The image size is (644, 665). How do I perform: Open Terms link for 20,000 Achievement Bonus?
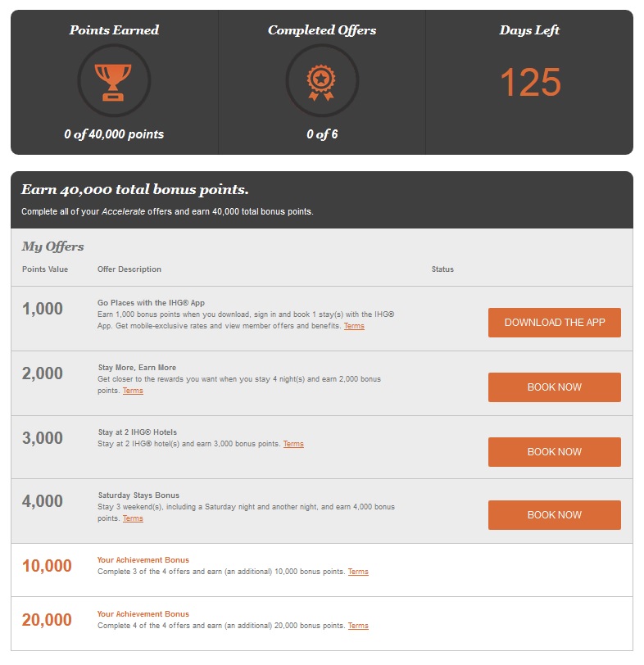pyautogui.click(x=358, y=626)
